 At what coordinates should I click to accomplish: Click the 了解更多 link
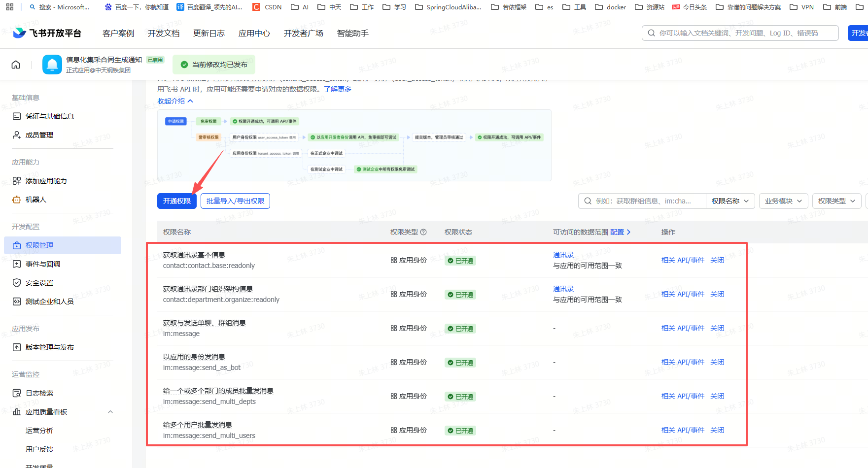pyautogui.click(x=338, y=89)
